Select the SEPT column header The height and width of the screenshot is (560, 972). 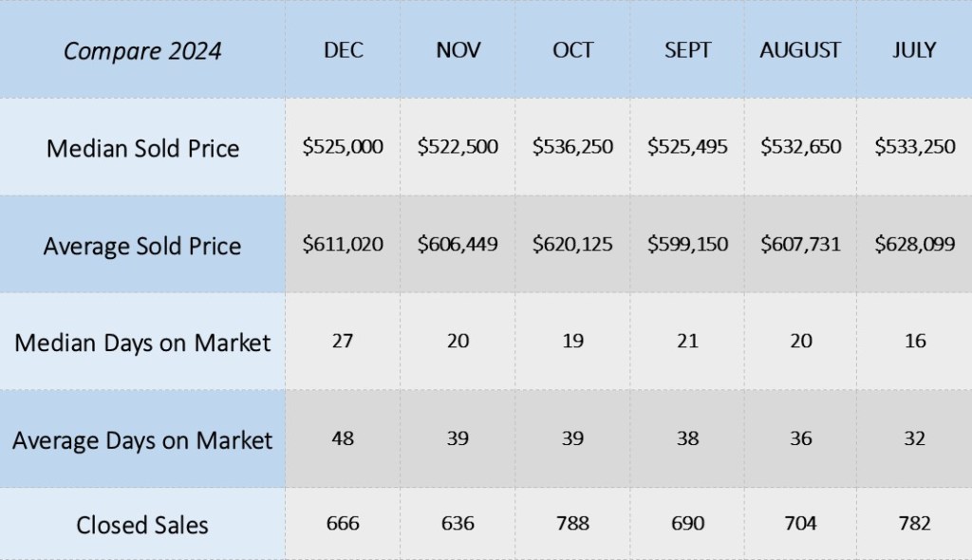(x=687, y=49)
